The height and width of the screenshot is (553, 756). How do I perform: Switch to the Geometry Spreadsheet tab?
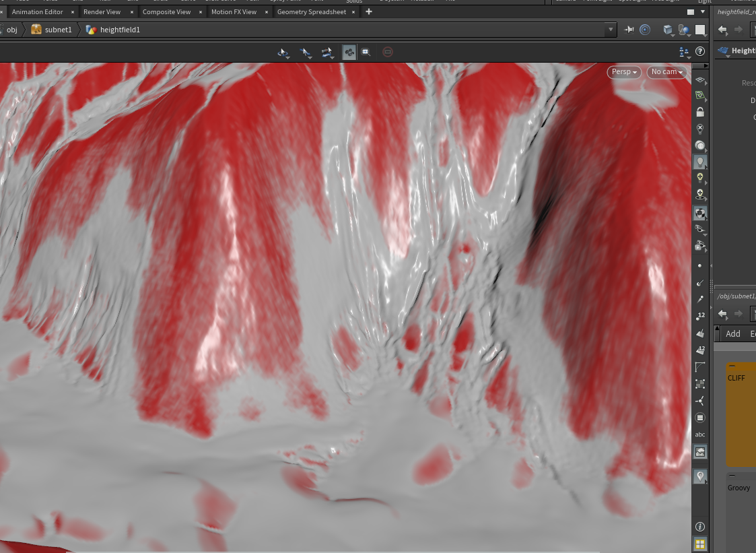(312, 11)
